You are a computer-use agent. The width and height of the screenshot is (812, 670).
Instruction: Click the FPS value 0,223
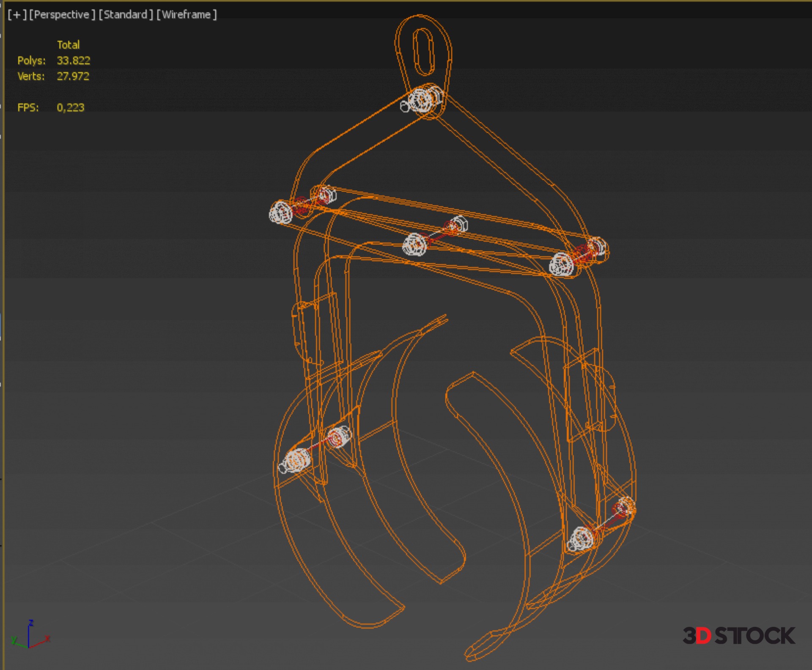70,108
